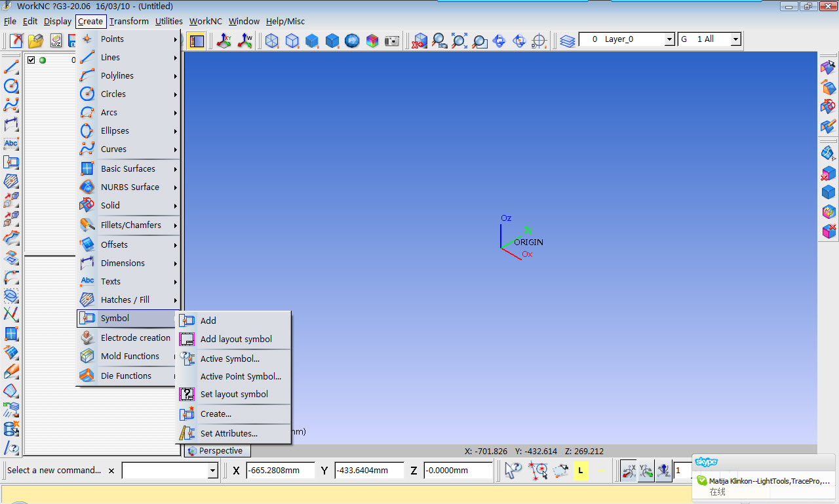The width and height of the screenshot is (839, 504).
Task: Click the yellow L button
Action: 580,470
